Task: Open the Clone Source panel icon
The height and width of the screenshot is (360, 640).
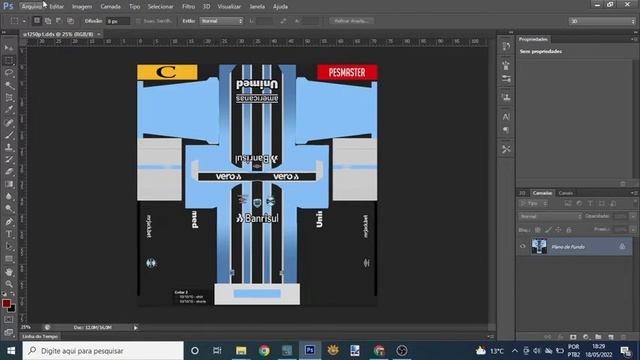Action: (506, 97)
